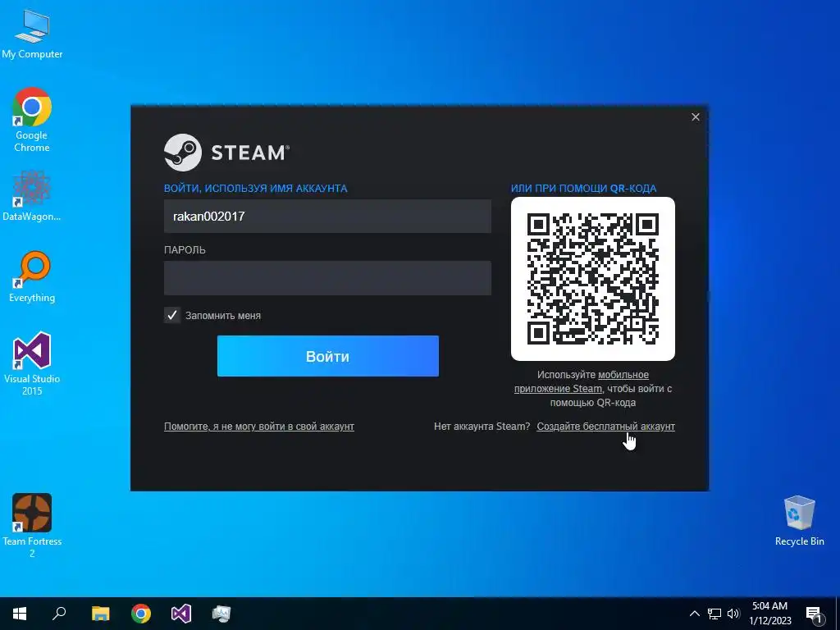Open the 'Создайте бесплатный аккаунт' link

coord(606,427)
